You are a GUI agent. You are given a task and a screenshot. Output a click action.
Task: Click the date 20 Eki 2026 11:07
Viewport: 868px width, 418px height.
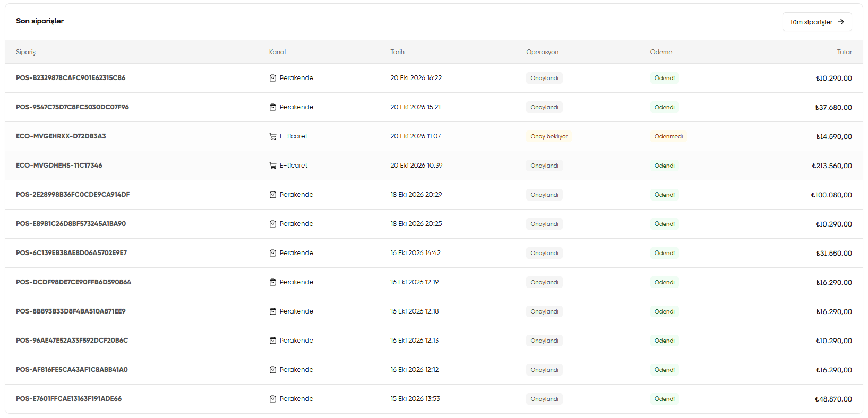416,136
